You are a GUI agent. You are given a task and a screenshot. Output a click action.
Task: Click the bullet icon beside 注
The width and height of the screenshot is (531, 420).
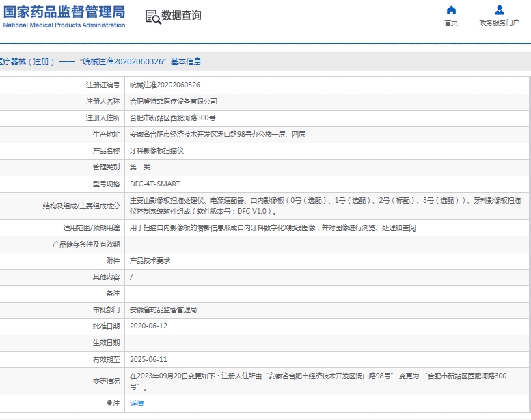pyautogui.click(x=109, y=403)
